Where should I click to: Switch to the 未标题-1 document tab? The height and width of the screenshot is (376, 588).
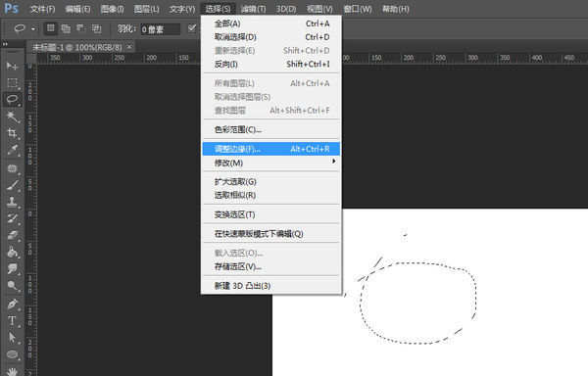(x=77, y=47)
